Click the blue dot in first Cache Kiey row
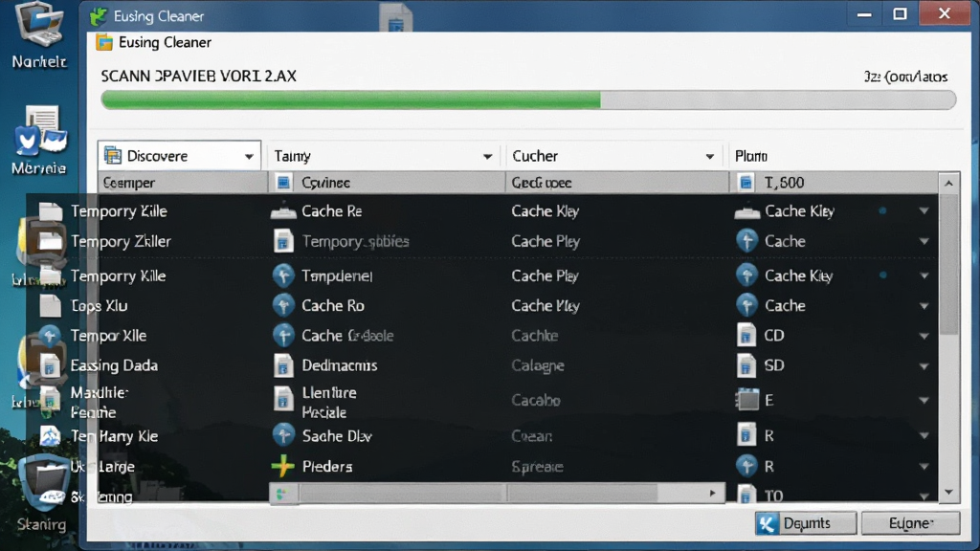Image resolution: width=980 pixels, height=551 pixels. (882, 211)
